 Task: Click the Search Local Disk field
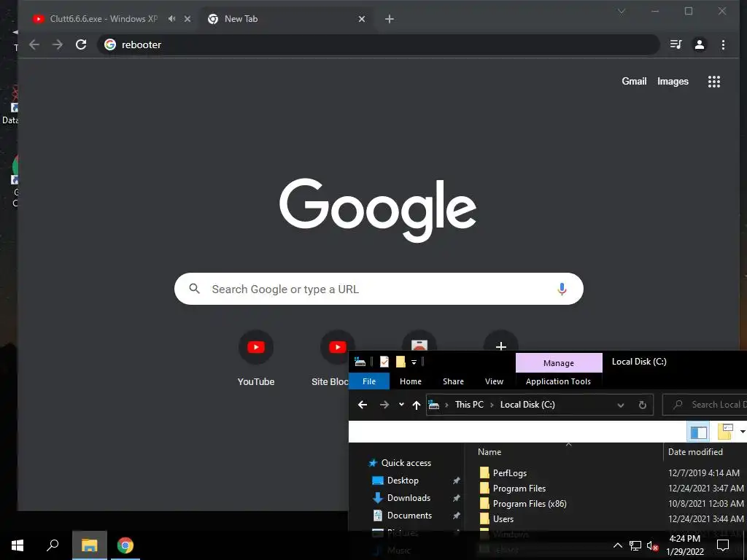pos(705,405)
